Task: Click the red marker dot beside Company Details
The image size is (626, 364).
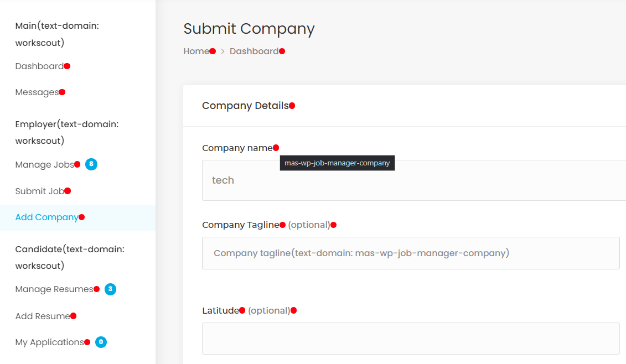Action: pos(292,106)
